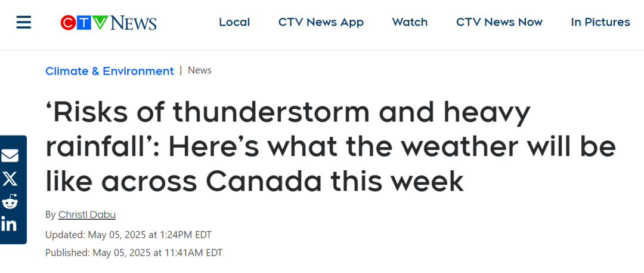Click the Updated timestamp line

129,235
